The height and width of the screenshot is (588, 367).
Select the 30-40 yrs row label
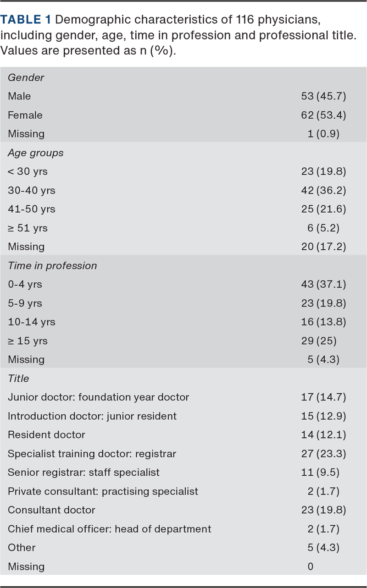[x=31, y=190]
